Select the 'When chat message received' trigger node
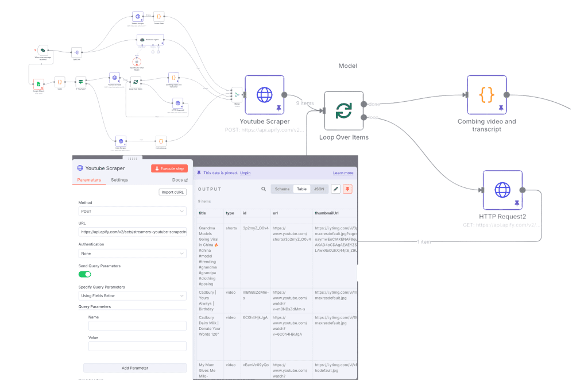 click(42, 50)
